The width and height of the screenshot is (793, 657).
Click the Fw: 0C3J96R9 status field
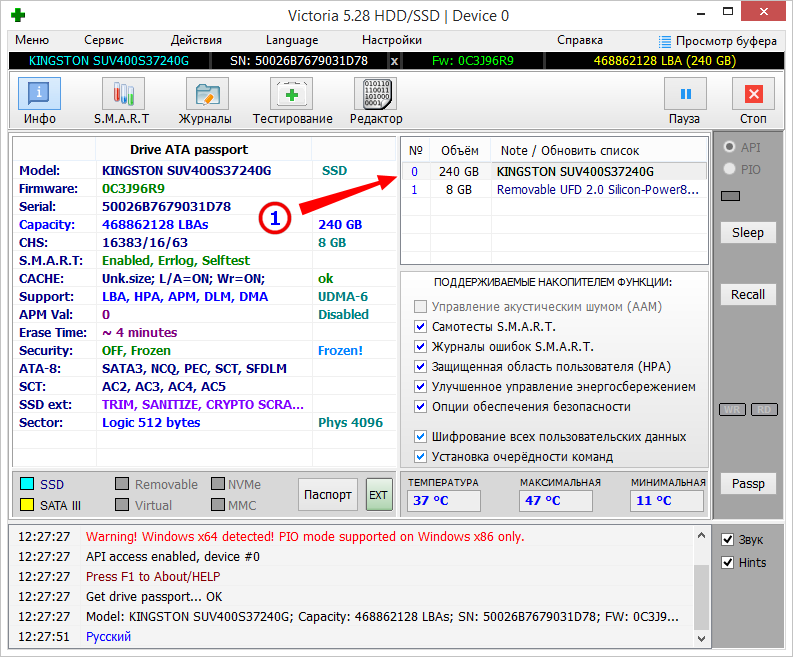[x=473, y=61]
